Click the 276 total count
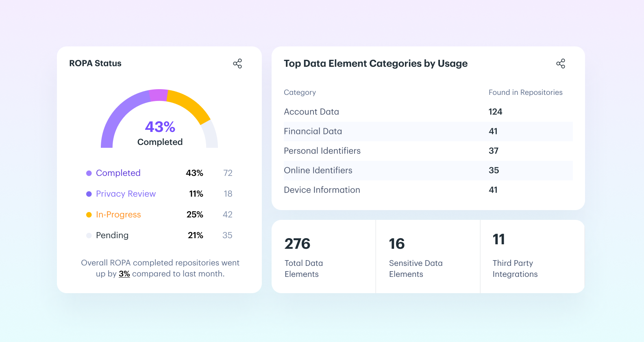 click(x=298, y=243)
